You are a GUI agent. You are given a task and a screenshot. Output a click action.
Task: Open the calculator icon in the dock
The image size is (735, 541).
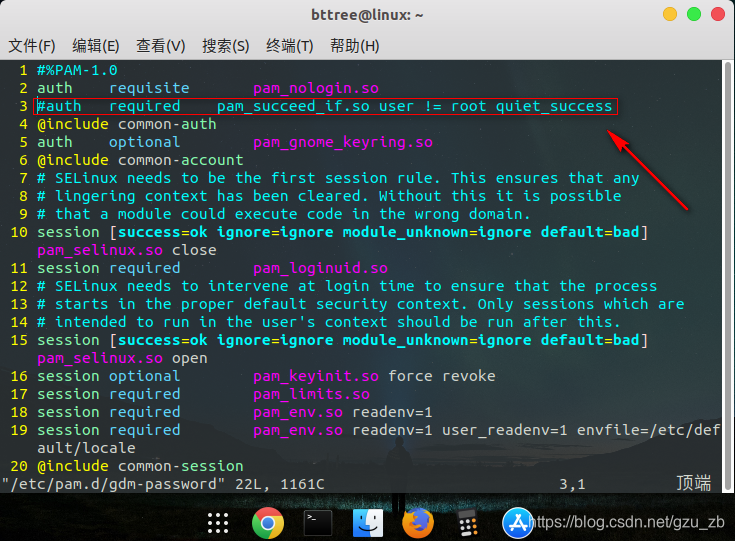tap(467, 523)
